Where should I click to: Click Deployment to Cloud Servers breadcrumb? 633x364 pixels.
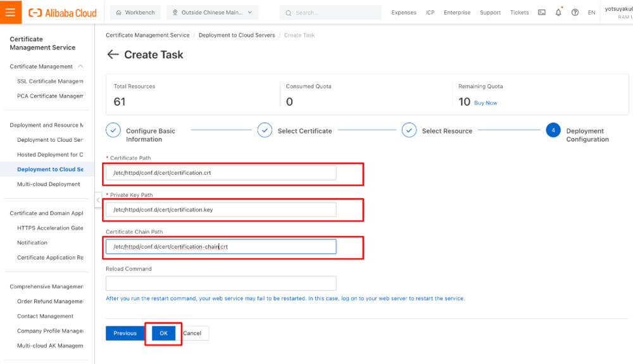(x=237, y=35)
